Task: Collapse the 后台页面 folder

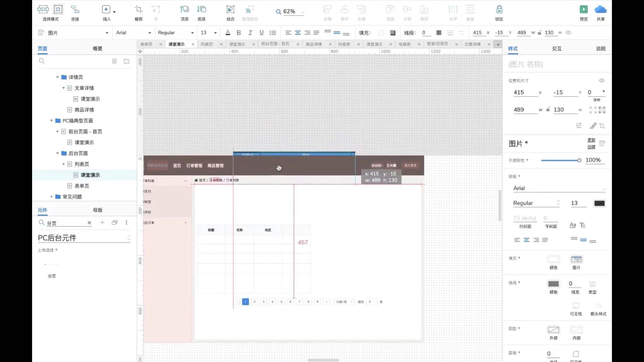Action: [57, 153]
